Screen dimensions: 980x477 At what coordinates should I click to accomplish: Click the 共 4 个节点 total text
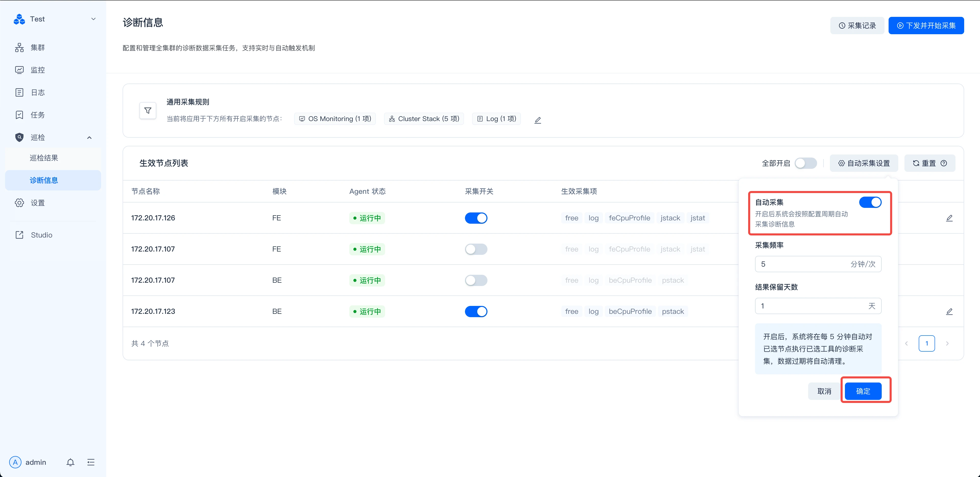[x=150, y=343]
